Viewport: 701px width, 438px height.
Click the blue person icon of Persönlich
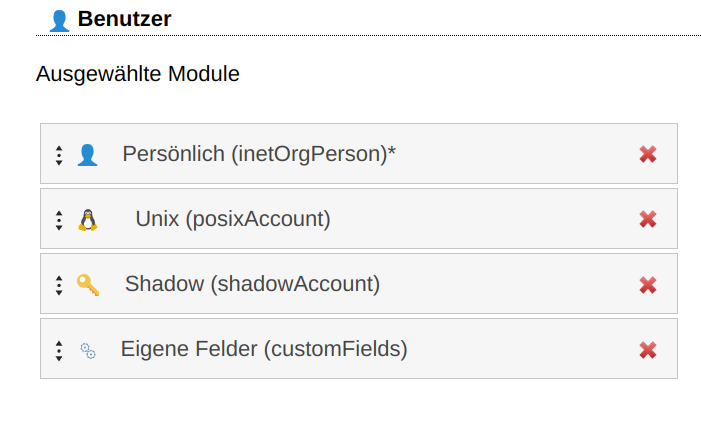click(x=87, y=155)
